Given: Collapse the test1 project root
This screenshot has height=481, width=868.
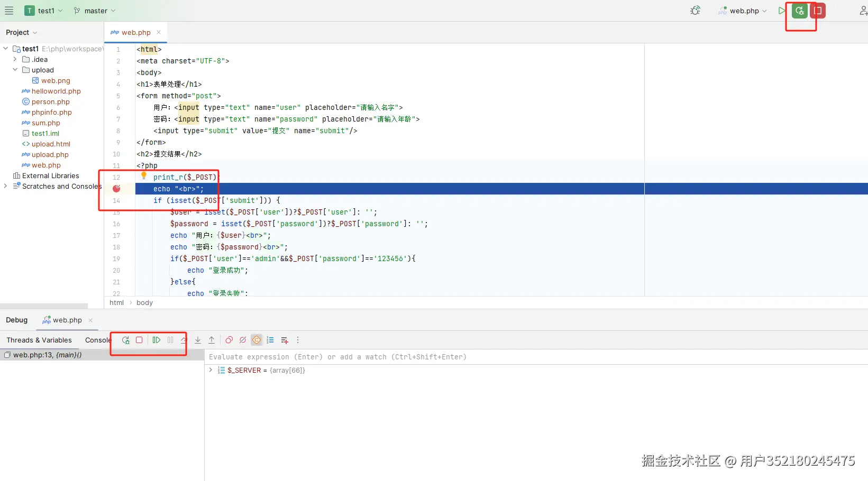Looking at the screenshot, I should pyautogui.click(x=6, y=49).
